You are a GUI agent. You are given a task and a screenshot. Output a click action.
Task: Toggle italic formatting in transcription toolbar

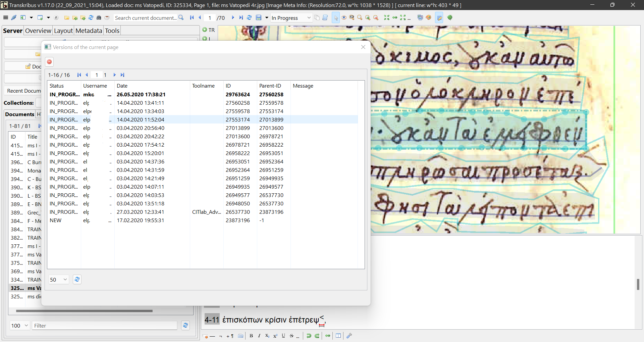259,336
